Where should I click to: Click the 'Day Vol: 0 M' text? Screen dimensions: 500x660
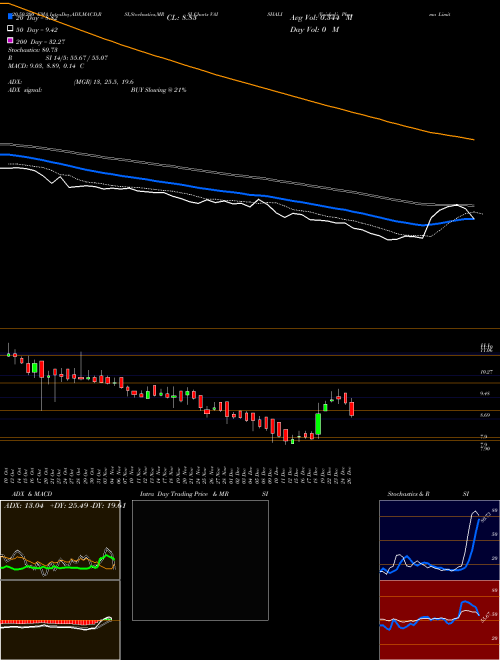[314, 30]
